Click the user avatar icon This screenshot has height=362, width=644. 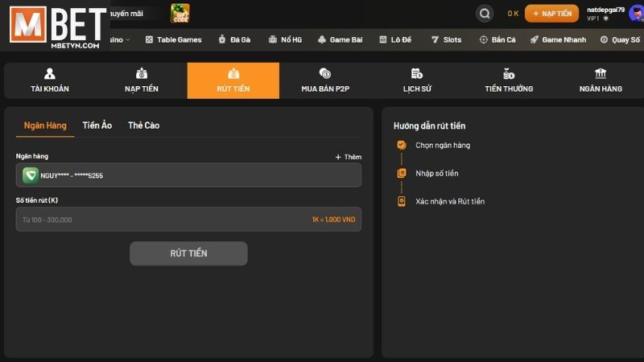point(635,13)
